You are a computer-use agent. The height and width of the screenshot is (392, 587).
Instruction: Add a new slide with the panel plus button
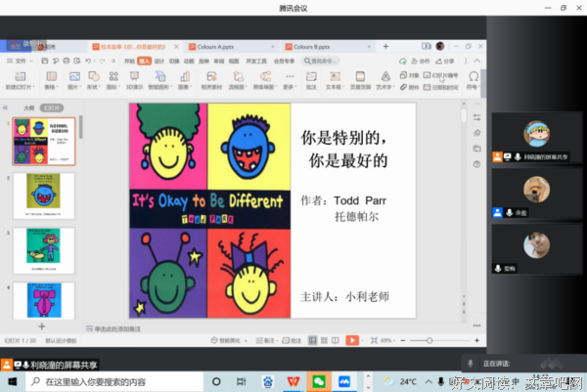click(42, 327)
